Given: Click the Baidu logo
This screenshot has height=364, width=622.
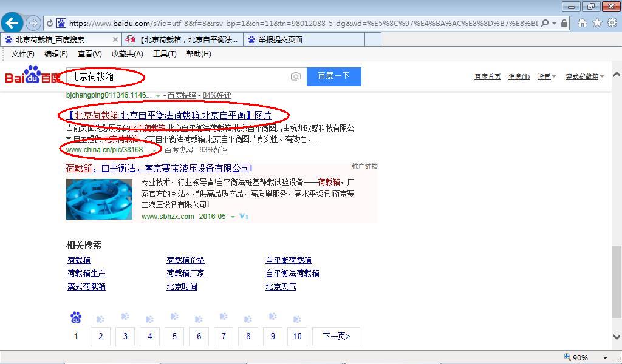Looking at the screenshot, I should coord(33,75).
